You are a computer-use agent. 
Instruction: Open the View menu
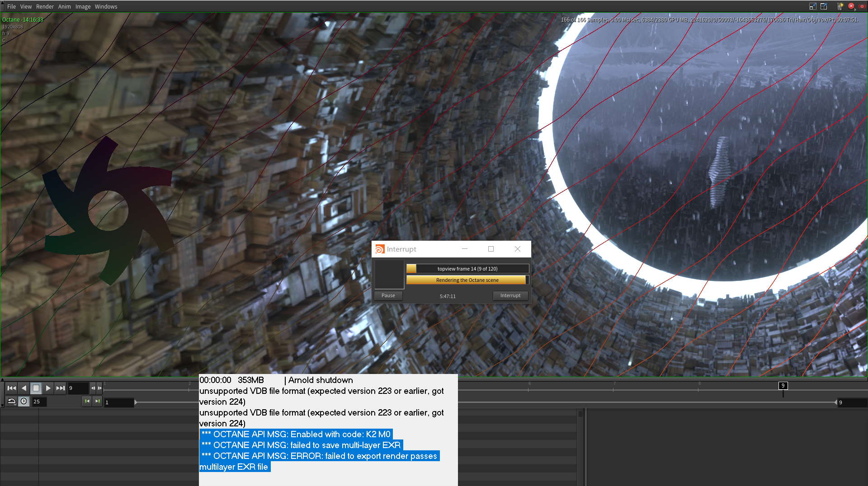pyautogui.click(x=26, y=6)
